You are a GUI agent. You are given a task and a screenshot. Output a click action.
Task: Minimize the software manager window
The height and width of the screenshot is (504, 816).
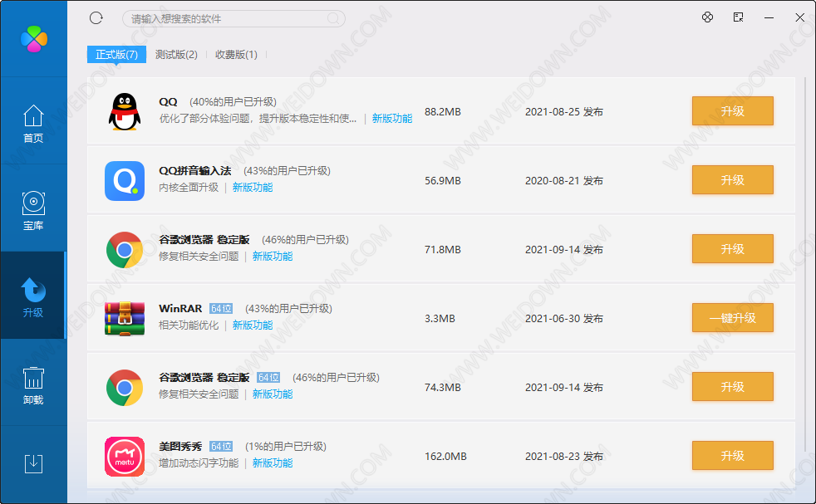tap(769, 17)
